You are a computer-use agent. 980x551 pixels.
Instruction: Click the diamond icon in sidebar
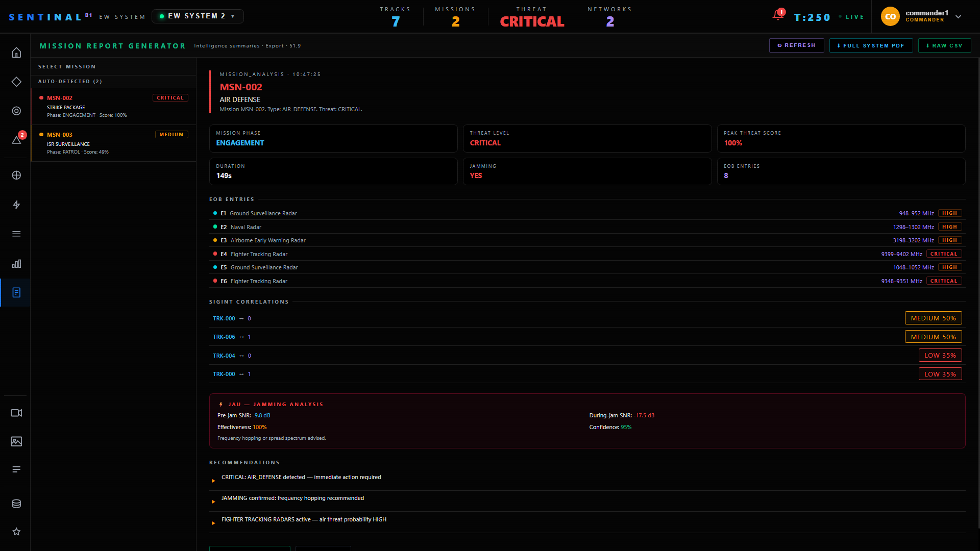pyautogui.click(x=16, y=82)
